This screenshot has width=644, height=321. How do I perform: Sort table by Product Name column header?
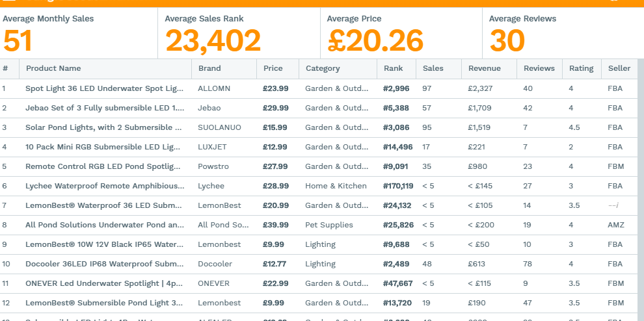(53, 68)
